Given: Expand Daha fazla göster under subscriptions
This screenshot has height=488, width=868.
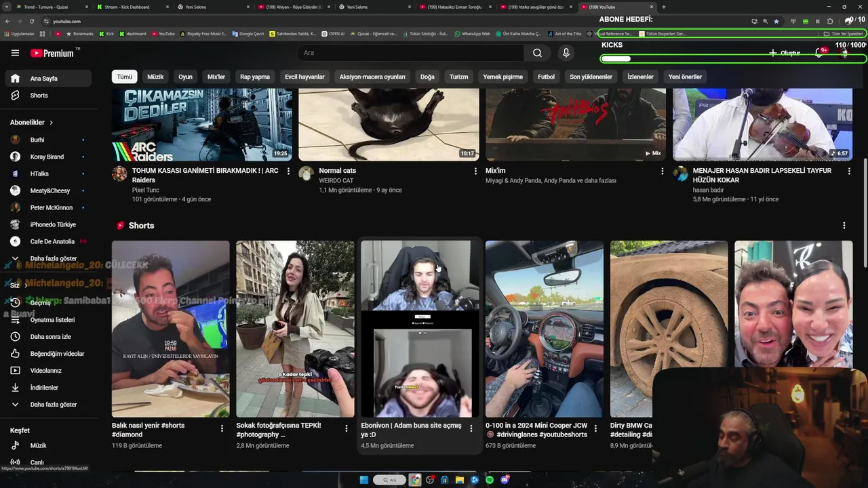Looking at the screenshot, I should [49, 258].
